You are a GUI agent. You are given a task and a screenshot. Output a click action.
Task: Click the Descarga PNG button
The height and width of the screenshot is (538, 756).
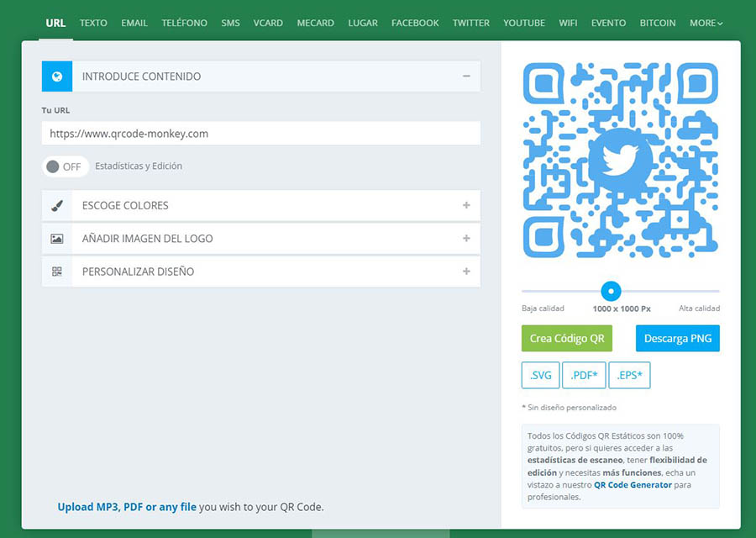(x=677, y=339)
